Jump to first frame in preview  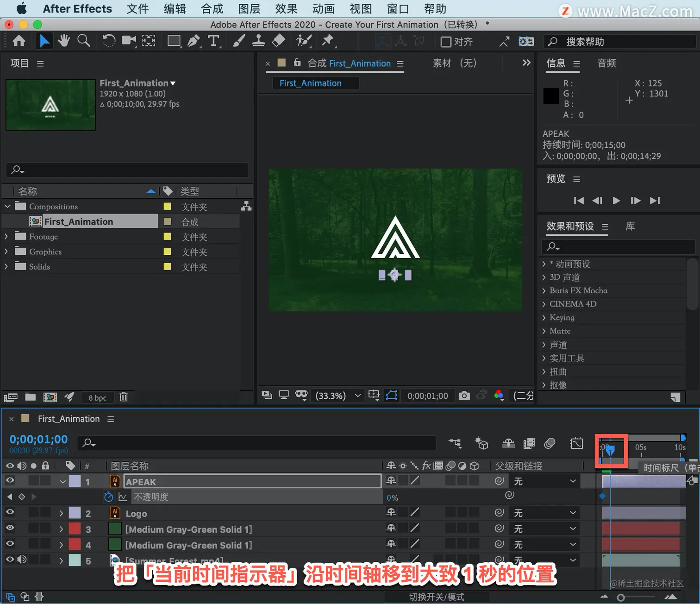coord(579,201)
